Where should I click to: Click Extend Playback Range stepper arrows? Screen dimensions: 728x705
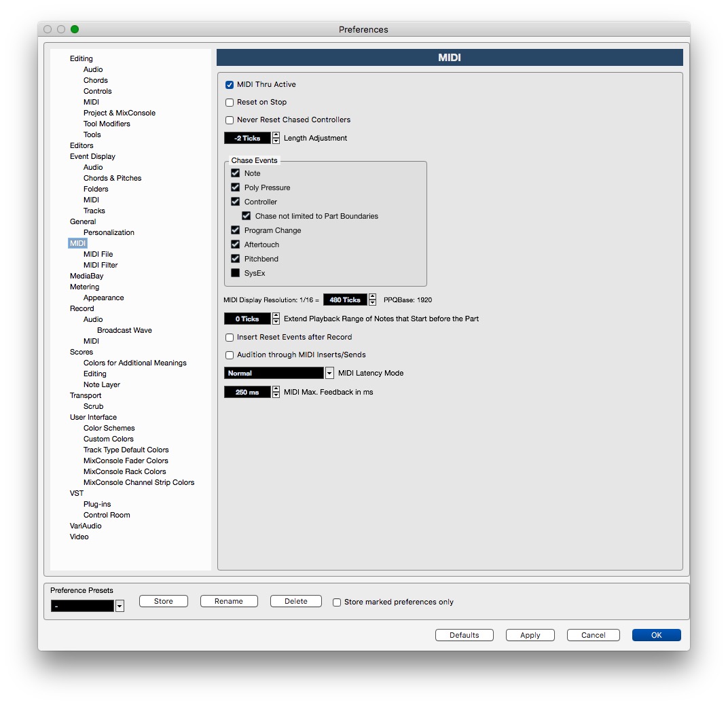(276, 319)
